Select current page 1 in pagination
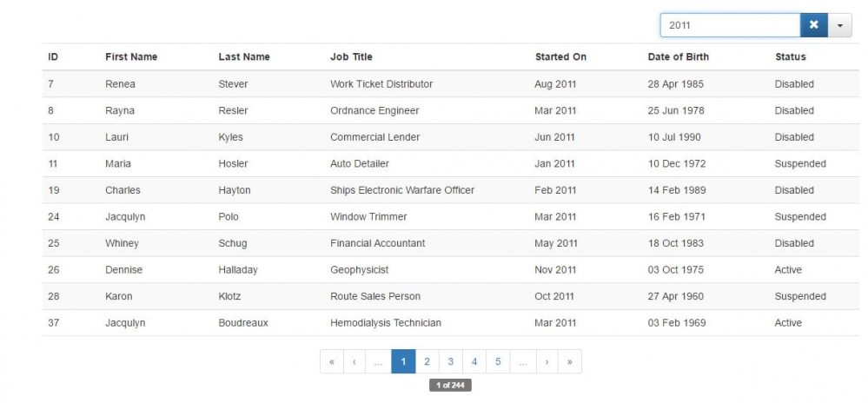Image resolution: width=868 pixels, height=403 pixels. (403, 361)
